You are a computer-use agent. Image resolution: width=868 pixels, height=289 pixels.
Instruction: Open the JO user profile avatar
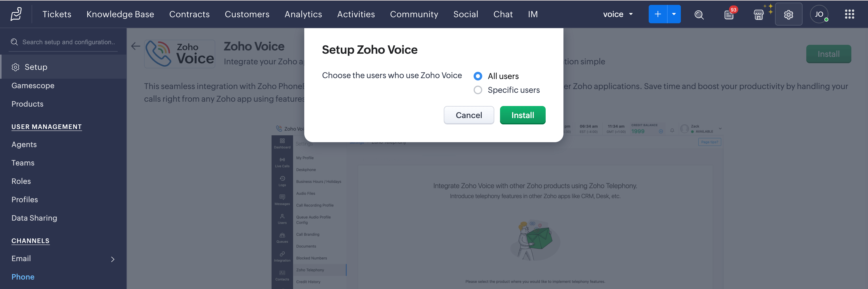click(x=819, y=14)
